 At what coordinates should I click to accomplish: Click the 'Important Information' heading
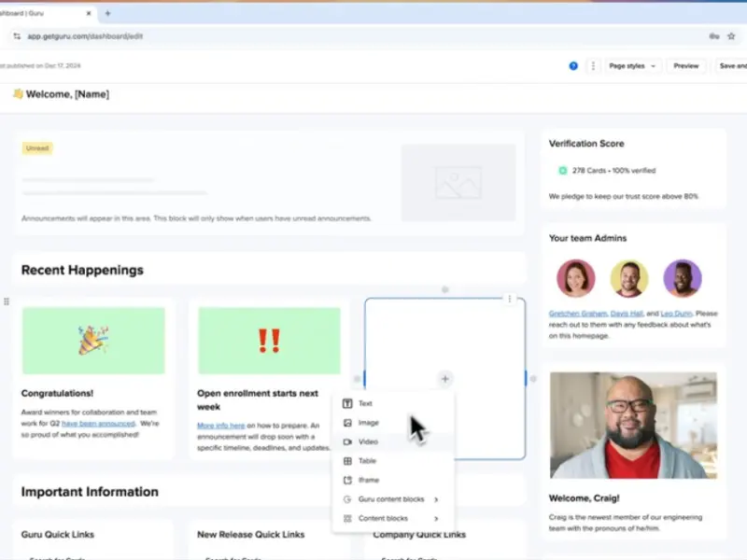[90, 492]
